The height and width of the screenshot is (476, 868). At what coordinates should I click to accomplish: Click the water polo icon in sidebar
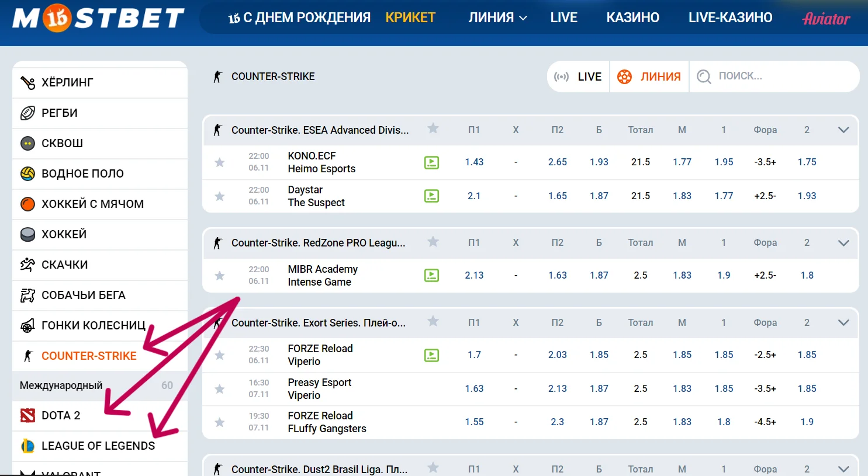point(27,173)
